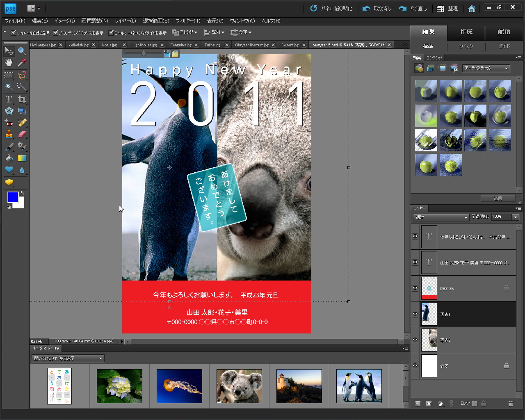The height and width of the screenshot is (420, 525).
Task: Select the Healing Brush tool
Action: (22, 122)
